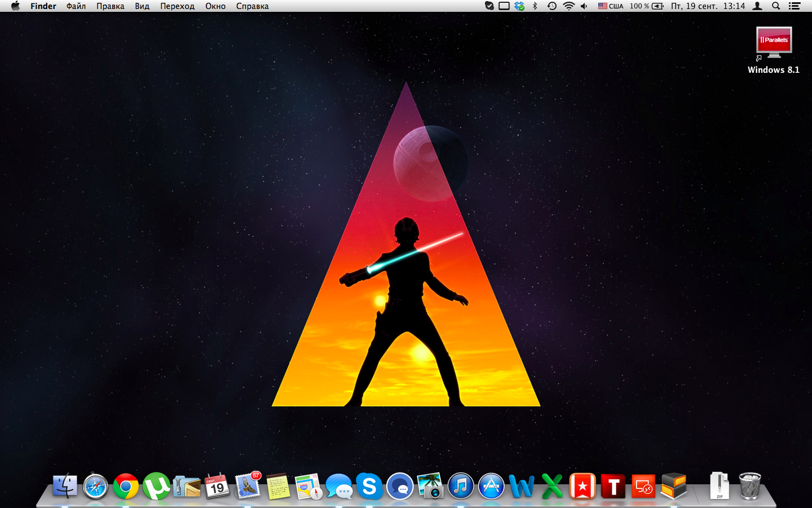
Task: Open the Wi-Fi status menu
Action: coord(568,6)
